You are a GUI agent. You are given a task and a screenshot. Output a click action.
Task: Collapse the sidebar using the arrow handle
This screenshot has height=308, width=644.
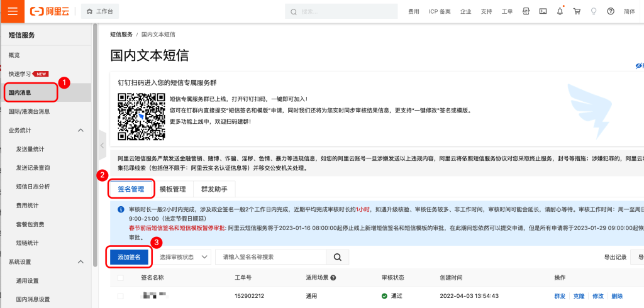click(x=102, y=145)
